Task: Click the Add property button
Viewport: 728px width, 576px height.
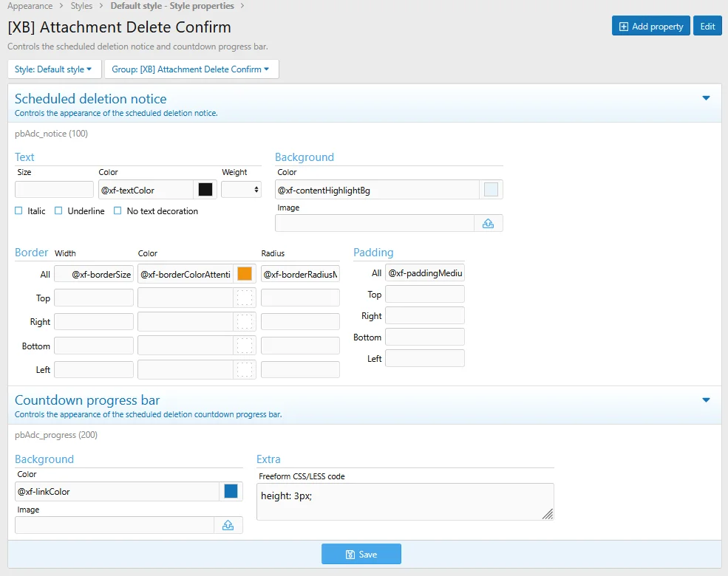Action: click(x=651, y=26)
